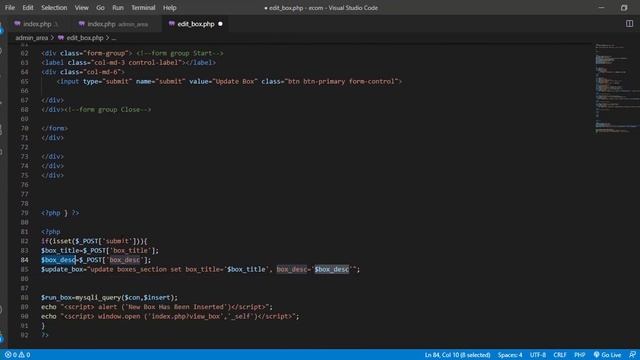Open the Go menu
This screenshot has height=360, width=640.
[x=100, y=8]
